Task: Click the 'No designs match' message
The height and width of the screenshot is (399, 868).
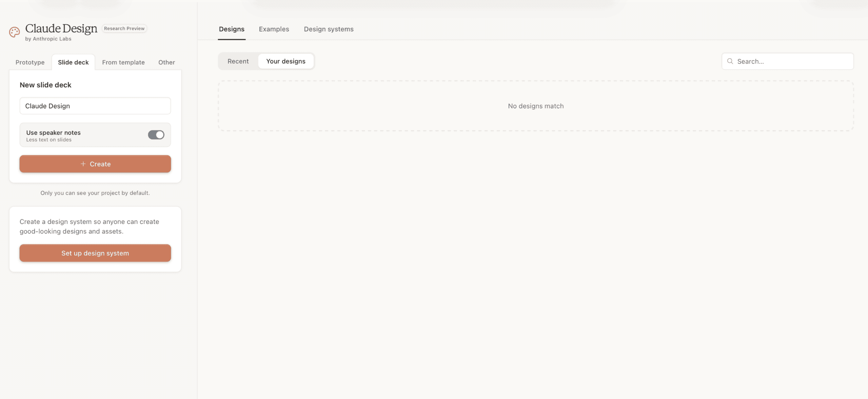Action: [536, 106]
